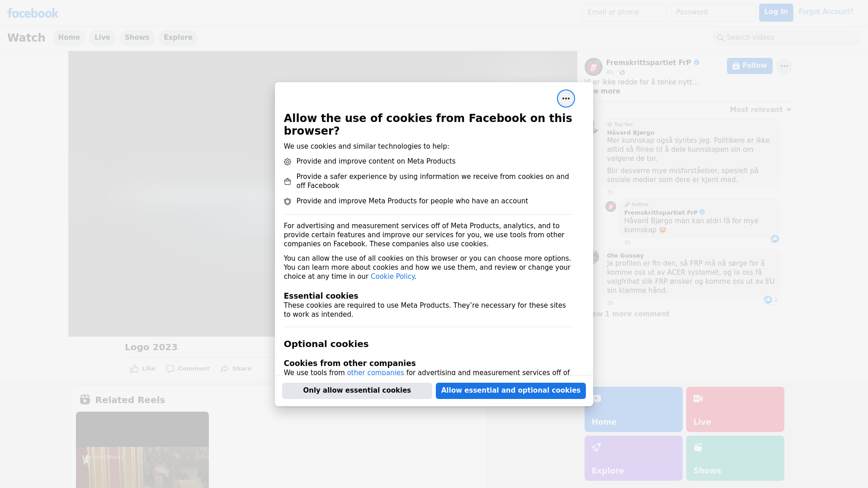This screenshot has width=868, height=488.
Task: Switch to the Shows tab
Action: click(x=137, y=38)
